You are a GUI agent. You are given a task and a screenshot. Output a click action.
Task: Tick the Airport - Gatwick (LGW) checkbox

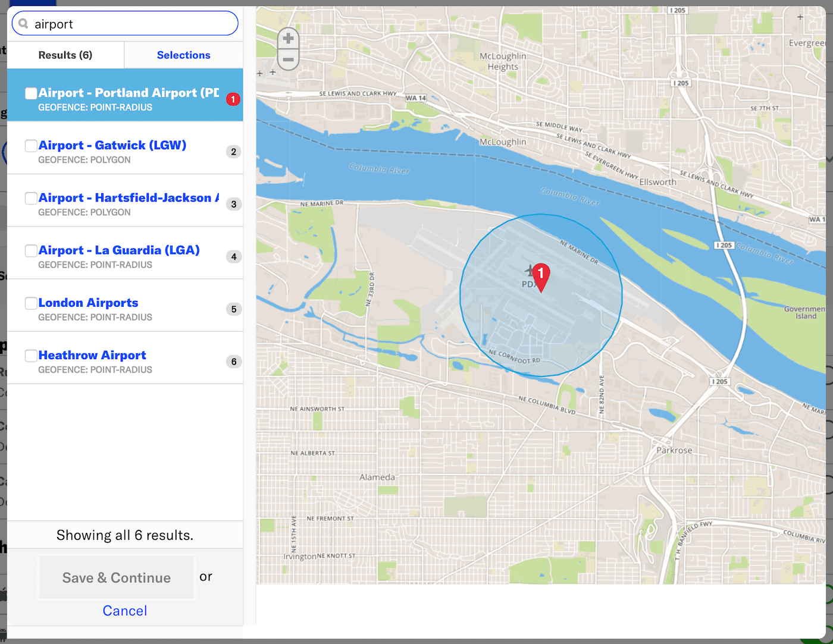tap(31, 146)
